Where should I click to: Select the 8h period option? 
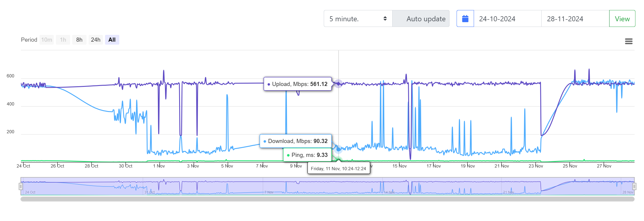pyautogui.click(x=79, y=40)
